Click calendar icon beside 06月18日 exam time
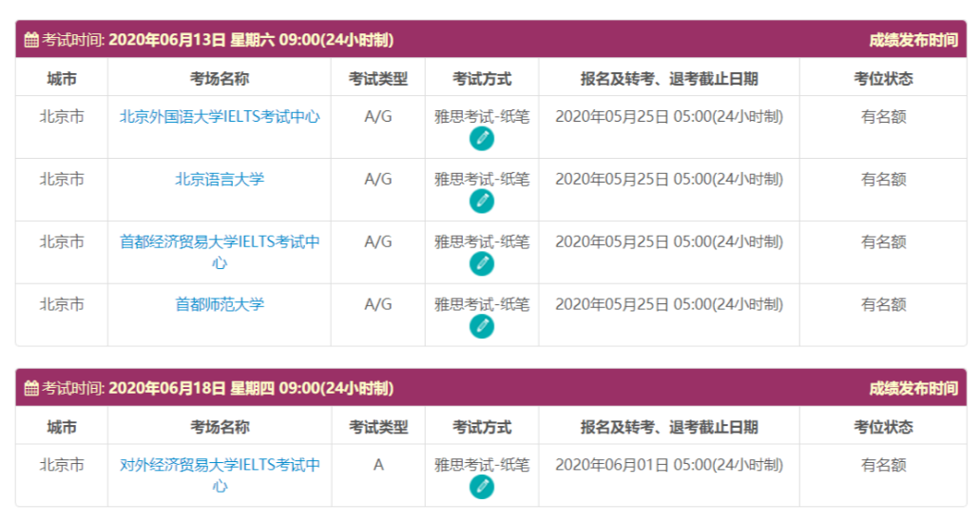 (31, 388)
